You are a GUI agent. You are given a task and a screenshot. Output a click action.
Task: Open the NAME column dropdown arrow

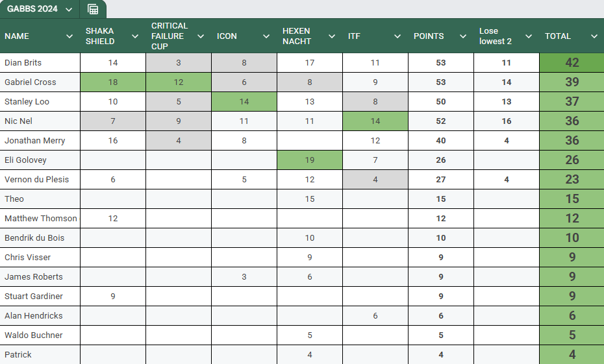click(69, 36)
